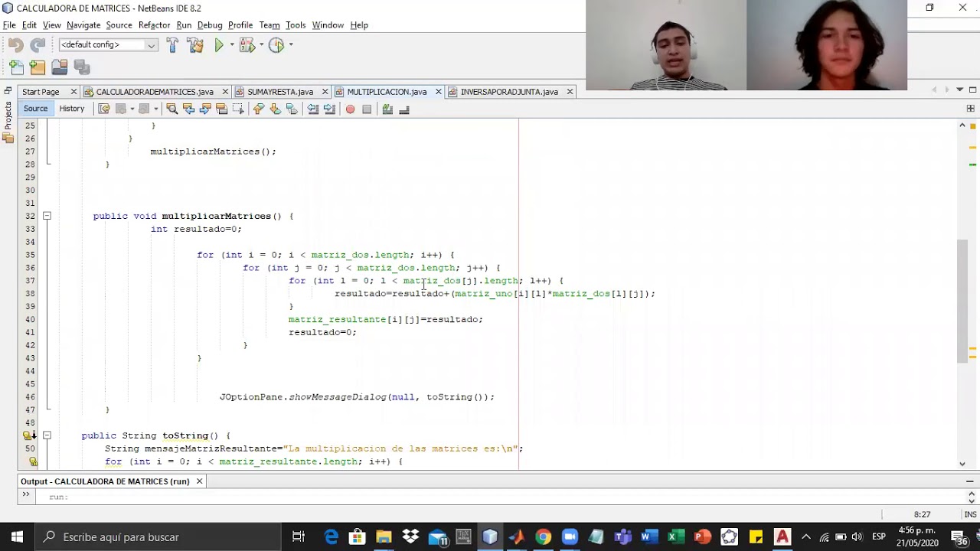Click the Find Next Occurrence icon
Image resolution: width=980 pixels, height=551 pixels.
[205, 109]
